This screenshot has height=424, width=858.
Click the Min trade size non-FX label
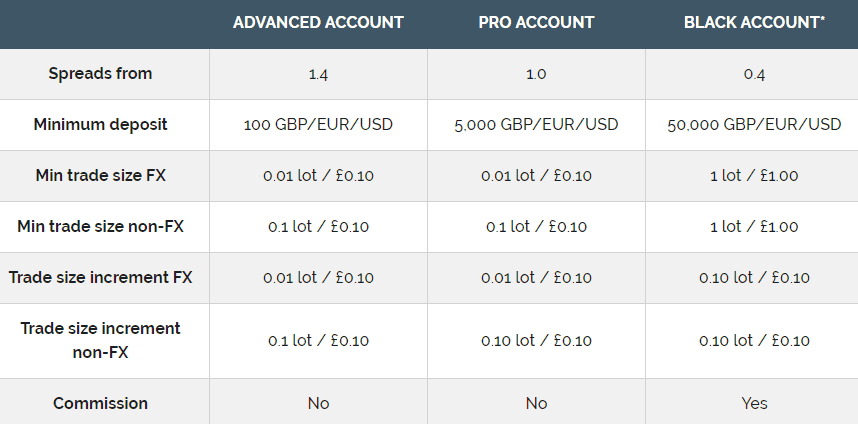pos(100,226)
